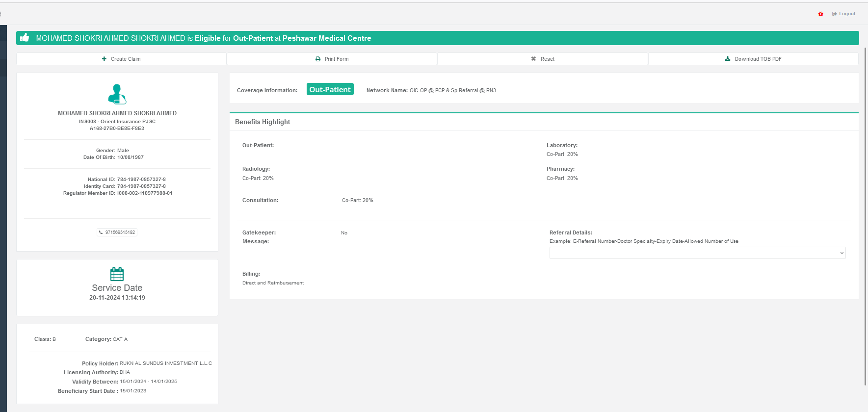Open the Referral Details dropdown
Screen dimensions: 868x412
[697, 253]
